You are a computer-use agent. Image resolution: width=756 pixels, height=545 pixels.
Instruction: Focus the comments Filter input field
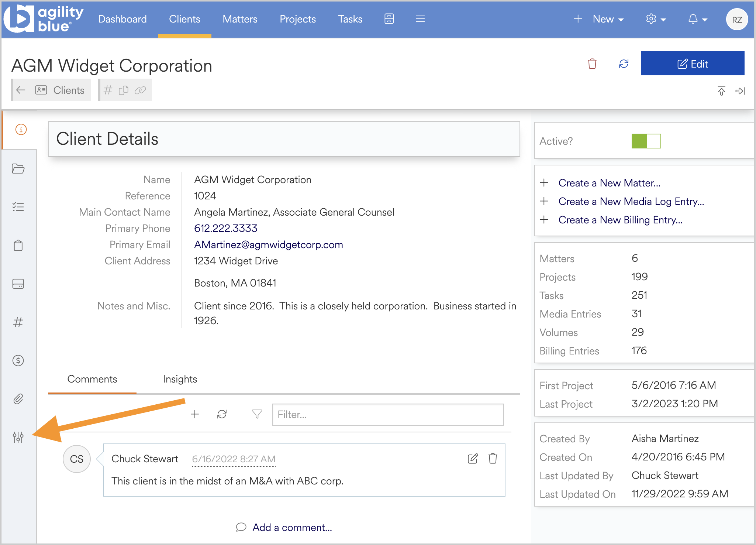click(x=388, y=414)
